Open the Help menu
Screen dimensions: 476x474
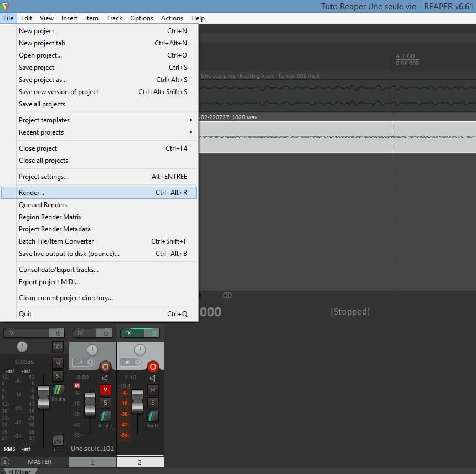[198, 18]
